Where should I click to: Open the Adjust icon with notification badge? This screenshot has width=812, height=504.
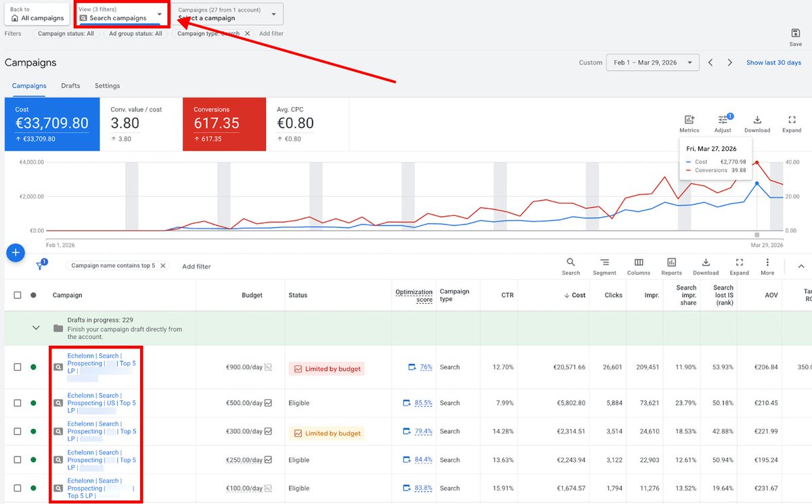coord(723,122)
